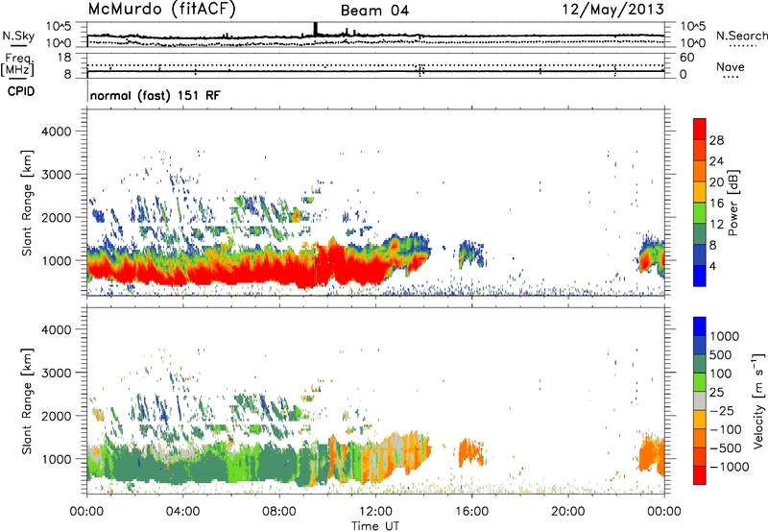The image size is (768, 532).
Task: Click the 'McMurdo (fitACF)' title text
Action: (161, 10)
